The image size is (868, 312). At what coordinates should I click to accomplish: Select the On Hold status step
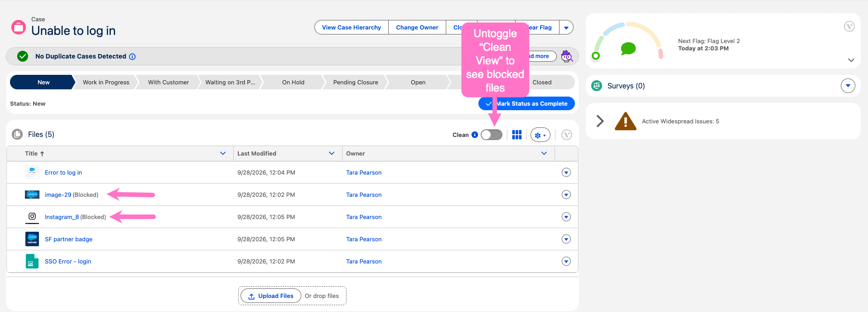pyautogui.click(x=293, y=82)
